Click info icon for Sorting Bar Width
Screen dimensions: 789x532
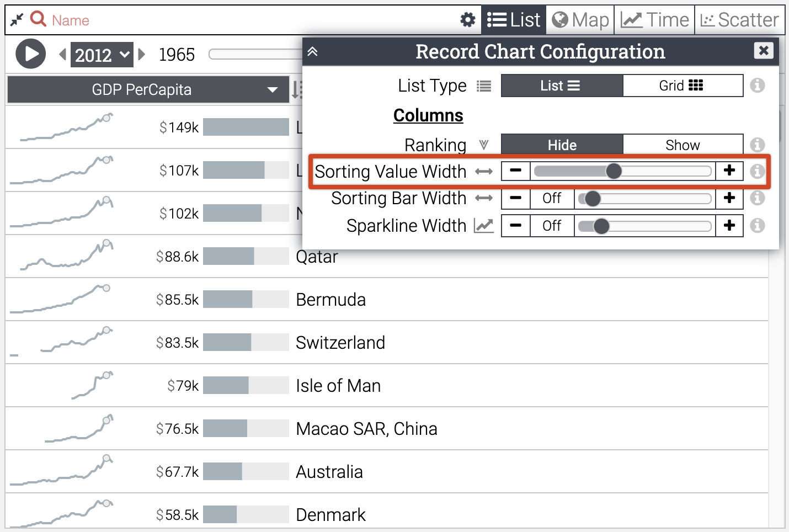coord(758,198)
